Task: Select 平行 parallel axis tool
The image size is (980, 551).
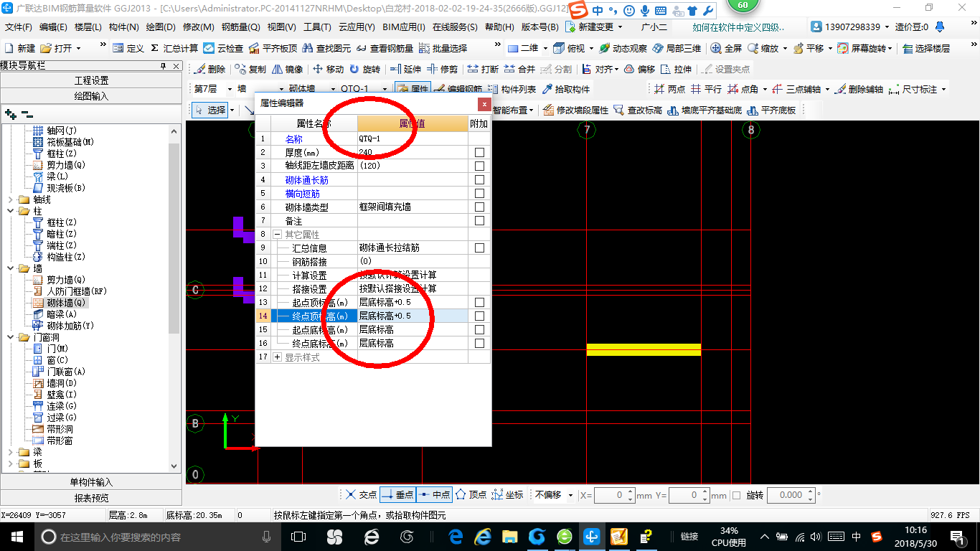Action: (706, 89)
